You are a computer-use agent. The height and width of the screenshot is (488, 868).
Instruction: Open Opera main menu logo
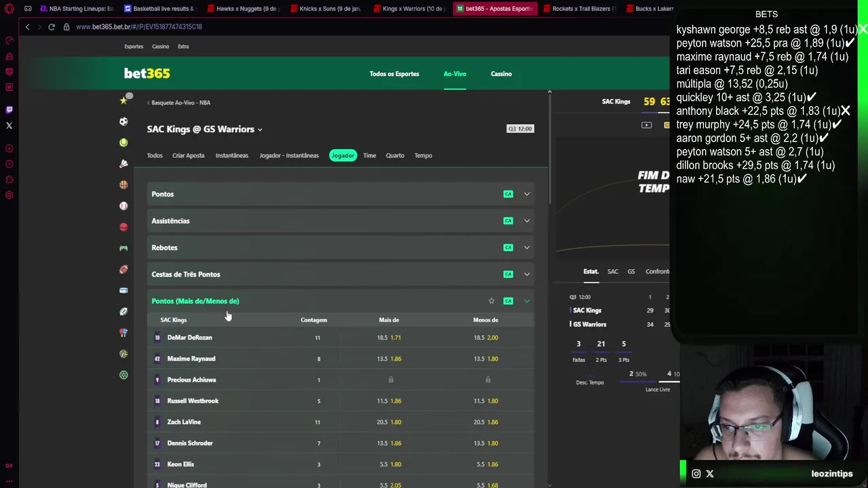tap(9, 9)
